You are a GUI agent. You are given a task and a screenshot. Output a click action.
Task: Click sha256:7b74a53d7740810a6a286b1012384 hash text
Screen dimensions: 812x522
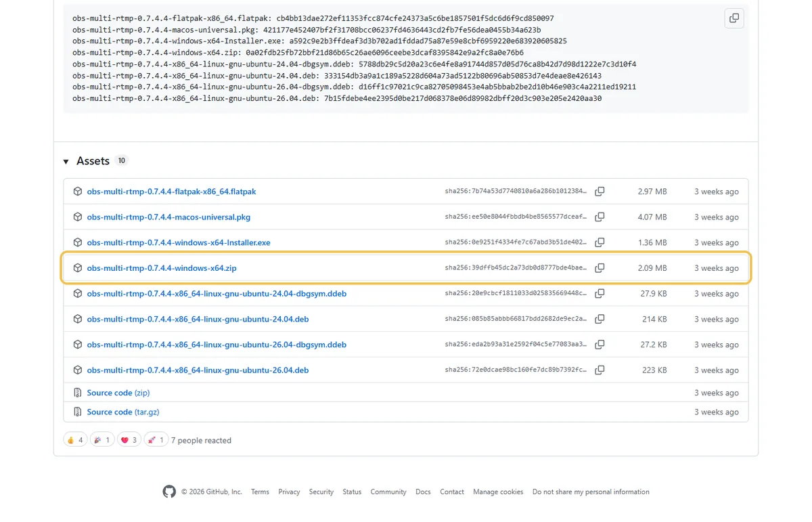pos(516,192)
